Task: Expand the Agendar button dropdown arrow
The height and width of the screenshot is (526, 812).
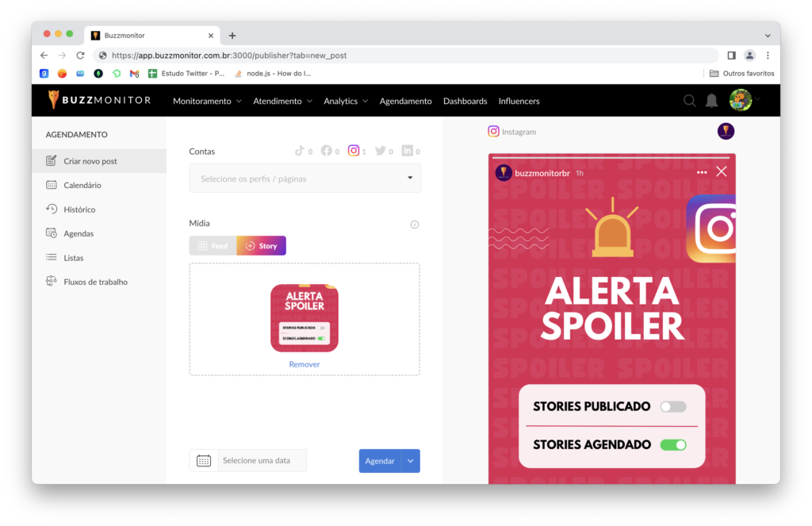Action: coord(411,461)
